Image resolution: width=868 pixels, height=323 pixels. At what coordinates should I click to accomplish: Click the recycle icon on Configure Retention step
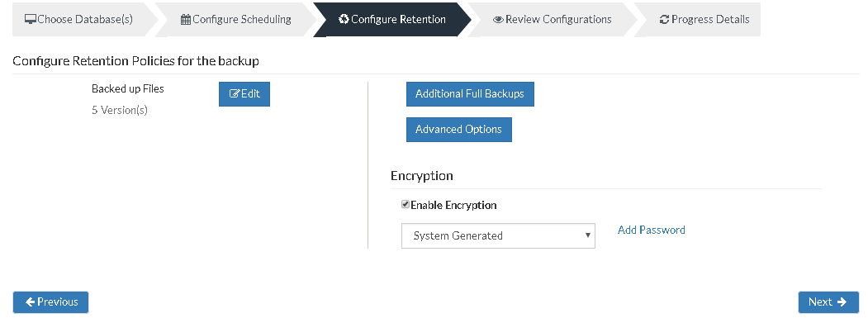coord(344,19)
